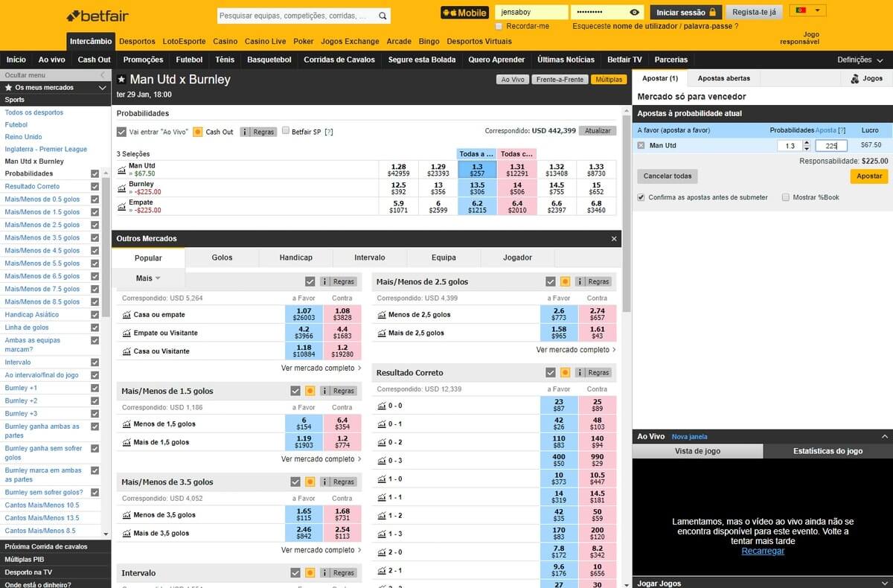The image size is (893, 588).
Task: Close the Outros Mercados panel
Action: point(614,239)
